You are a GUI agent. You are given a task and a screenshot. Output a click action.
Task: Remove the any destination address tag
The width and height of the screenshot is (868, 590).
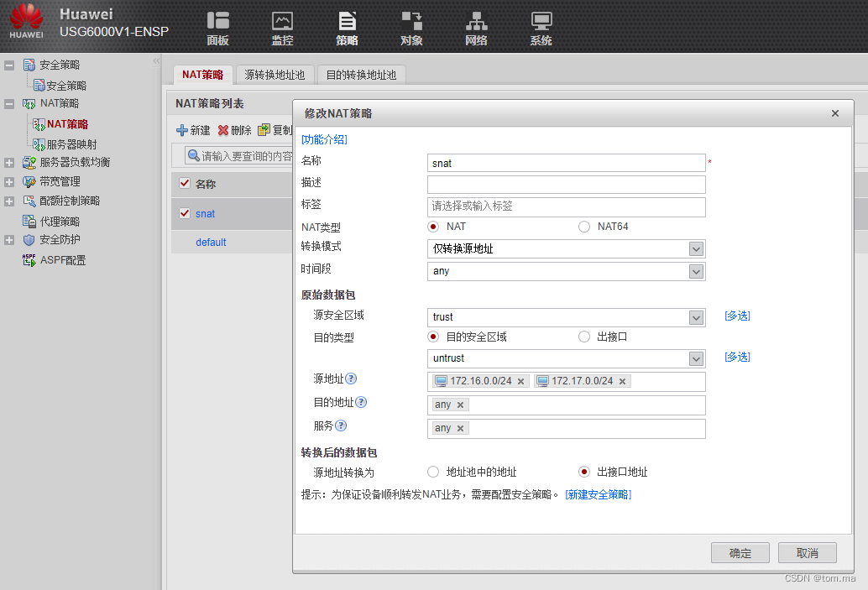click(x=460, y=405)
